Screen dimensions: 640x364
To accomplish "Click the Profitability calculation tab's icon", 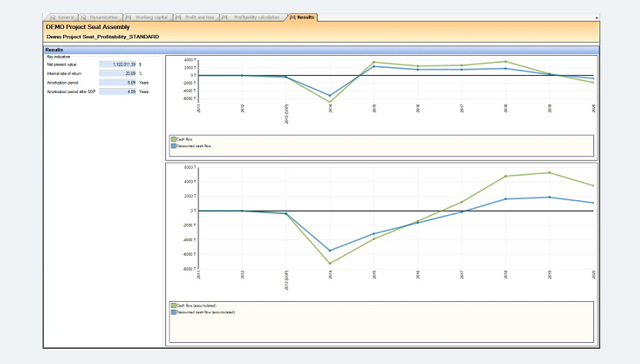I will point(225,18).
